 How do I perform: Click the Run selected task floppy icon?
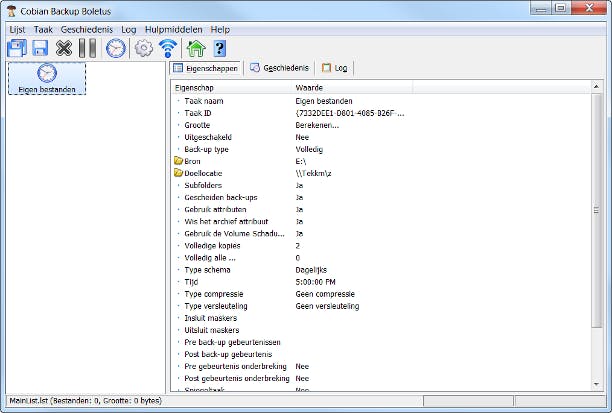(x=40, y=48)
